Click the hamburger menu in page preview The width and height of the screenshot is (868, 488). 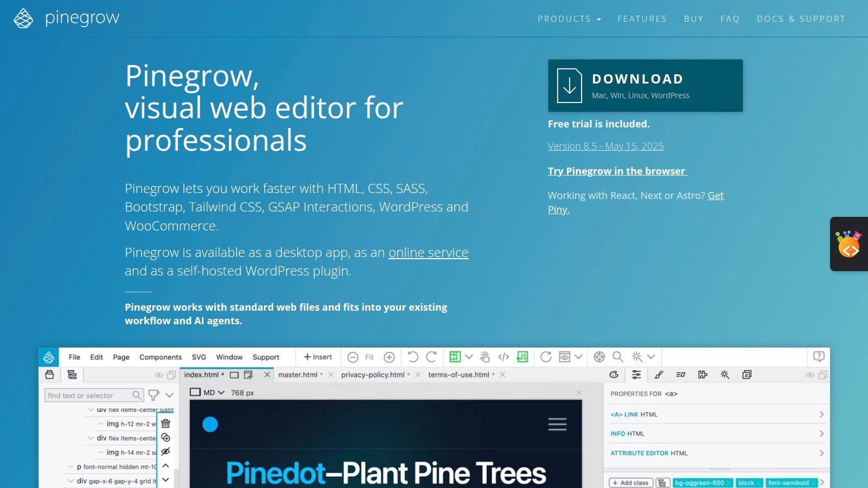pyautogui.click(x=557, y=424)
